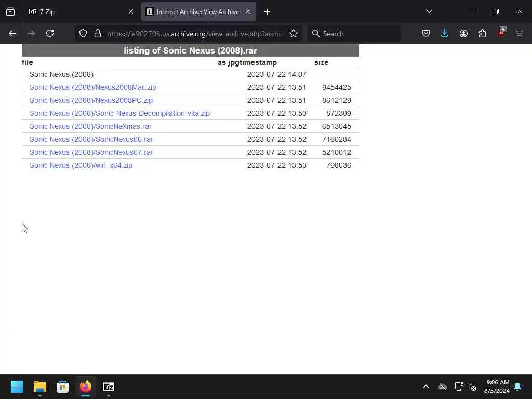Screen dimensions: 532x399
Task: Open the OneDrive tray icon
Action: point(443,387)
